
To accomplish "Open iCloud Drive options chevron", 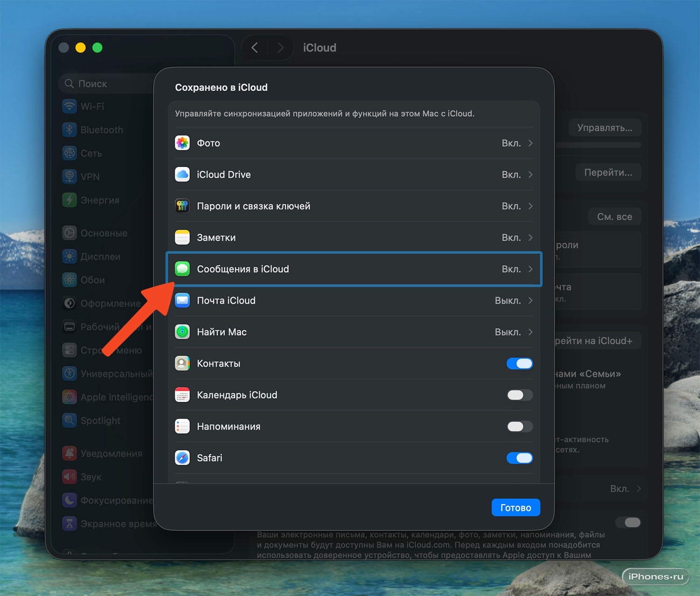I will [530, 175].
